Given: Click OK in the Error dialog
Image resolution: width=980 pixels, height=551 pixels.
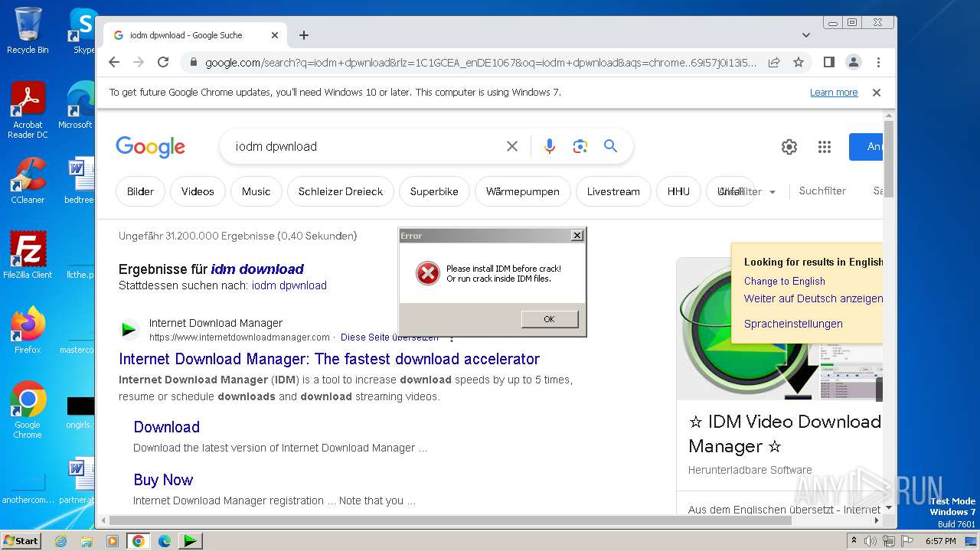Looking at the screenshot, I should 549,319.
